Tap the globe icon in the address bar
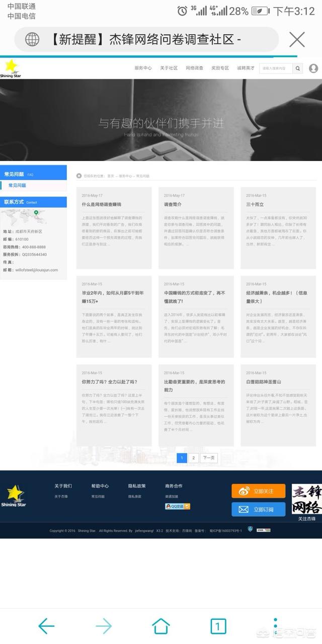The width and height of the screenshot is (322, 644). [32, 39]
